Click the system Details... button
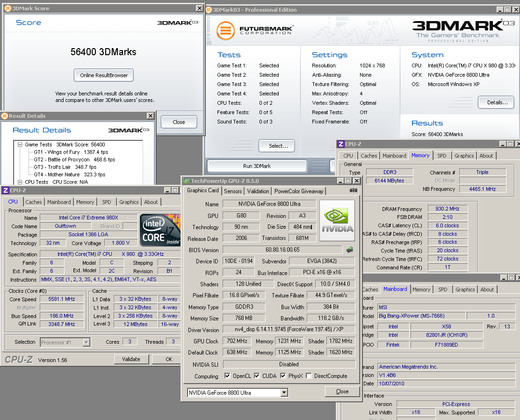Image resolution: width=520 pixels, height=420 pixels. (496, 102)
